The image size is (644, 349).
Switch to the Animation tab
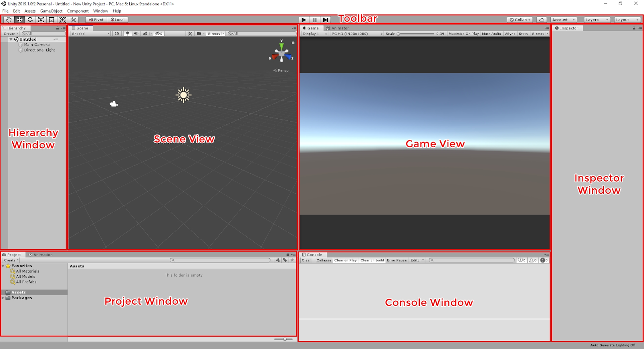tap(41, 255)
